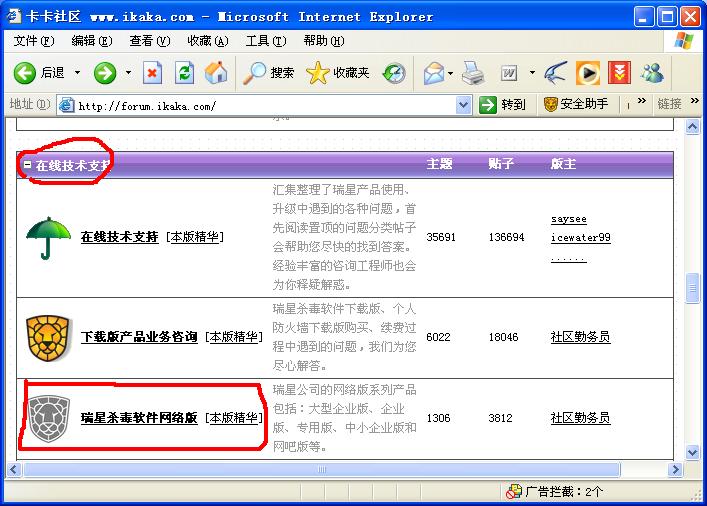Open the 下载版产品业务咨询 forum link
Viewport: 707px width, 506px height.
pos(139,337)
